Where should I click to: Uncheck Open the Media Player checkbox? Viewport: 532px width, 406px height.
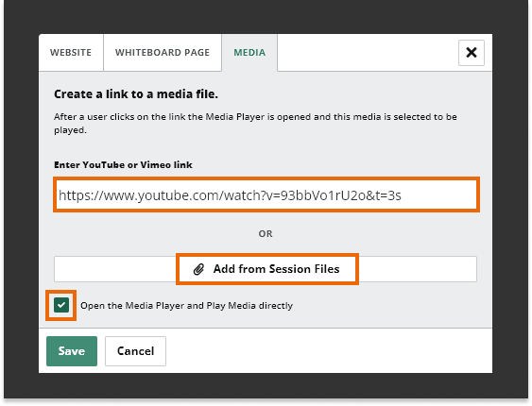(61, 305)
